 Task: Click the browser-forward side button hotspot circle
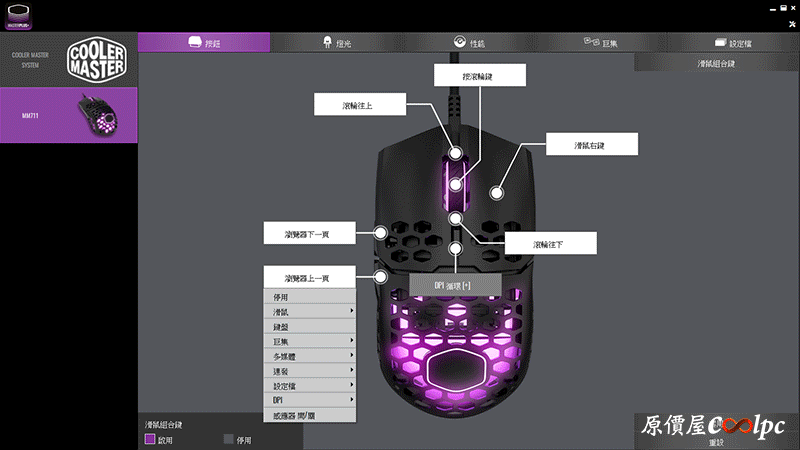[x=381, y=232]
